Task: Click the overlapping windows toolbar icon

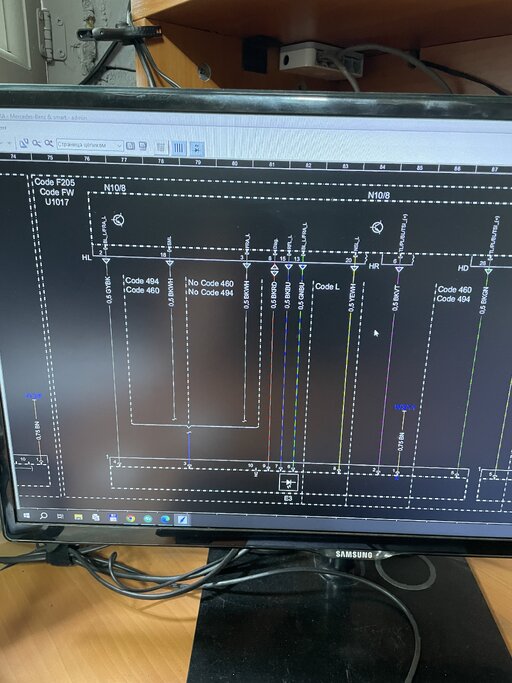Action: click(x=143, y=145)
